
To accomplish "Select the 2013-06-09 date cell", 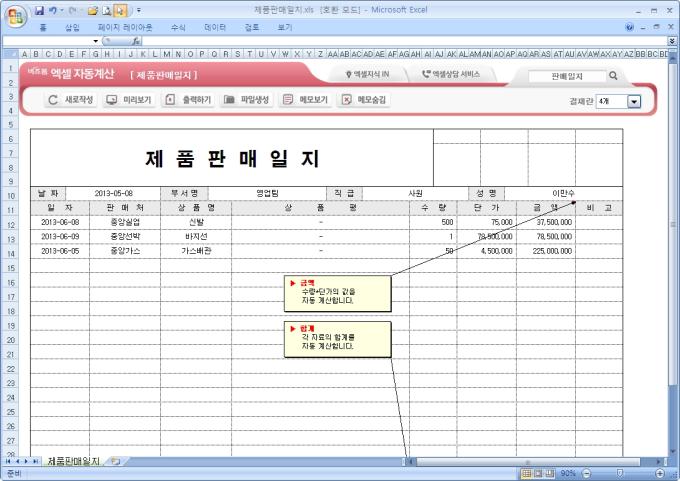I will tap(60, 236).
